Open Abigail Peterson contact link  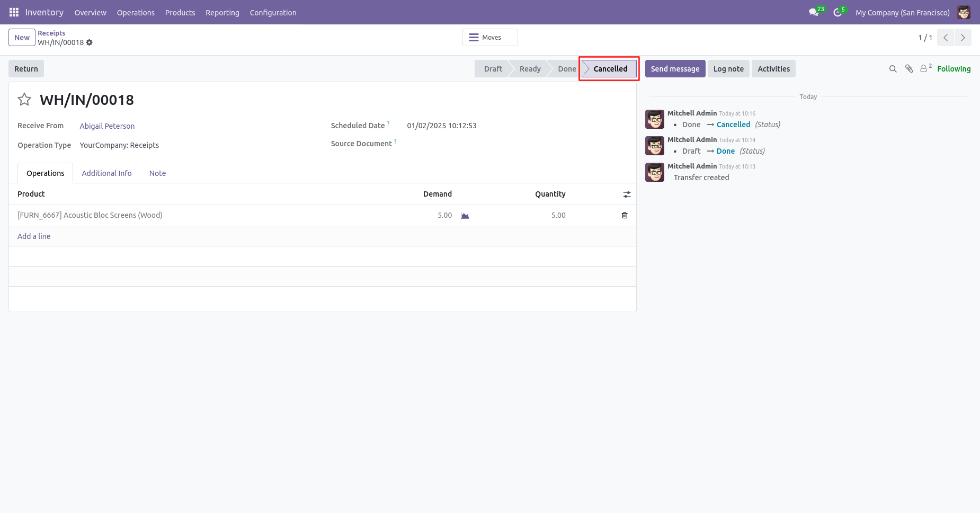tap(107, 126)
